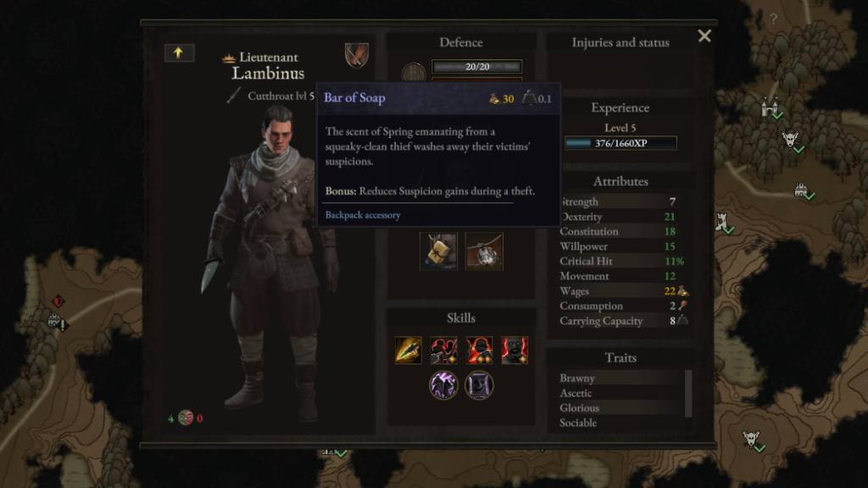Click the Backpack accessory link
The image size is (868, 488).
click(363, 214)
